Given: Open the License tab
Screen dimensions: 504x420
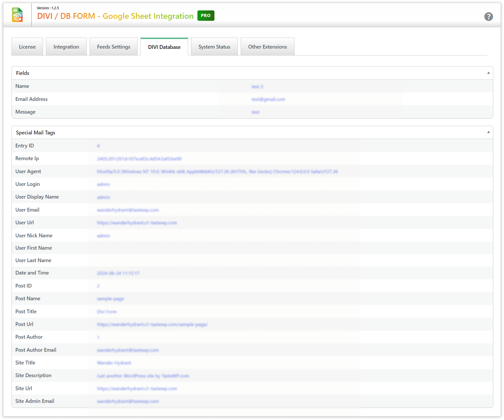Looking at the screenshot, I should 27,47.
